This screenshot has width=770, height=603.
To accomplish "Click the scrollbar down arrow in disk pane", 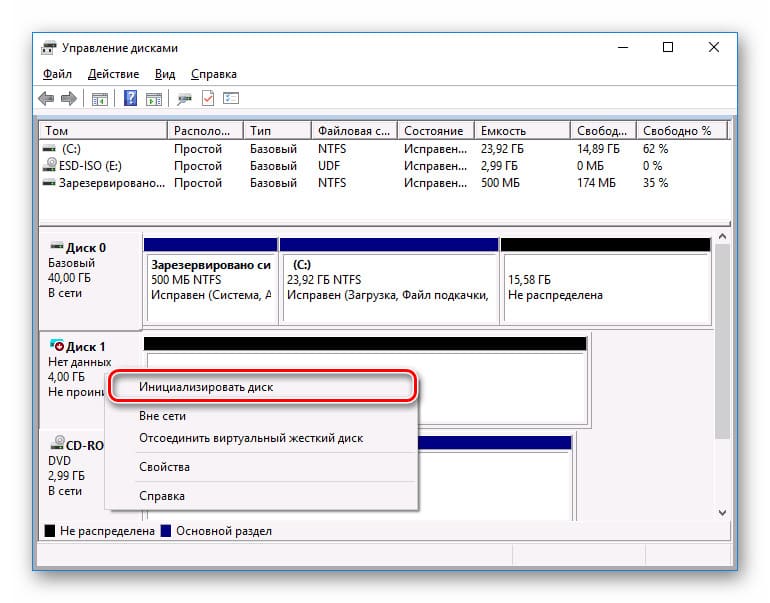I will coord(722,513).
